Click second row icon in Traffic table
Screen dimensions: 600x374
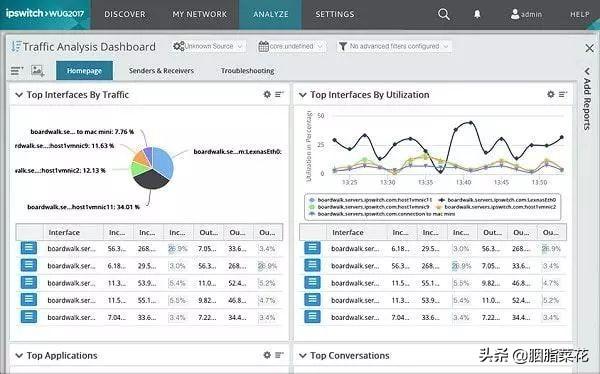pos(29,265)
